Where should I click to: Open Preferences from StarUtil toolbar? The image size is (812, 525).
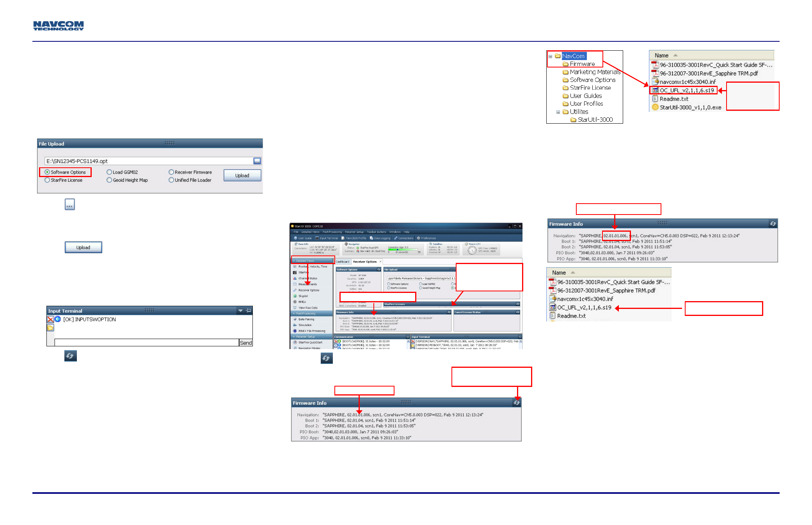click(426, 238)
